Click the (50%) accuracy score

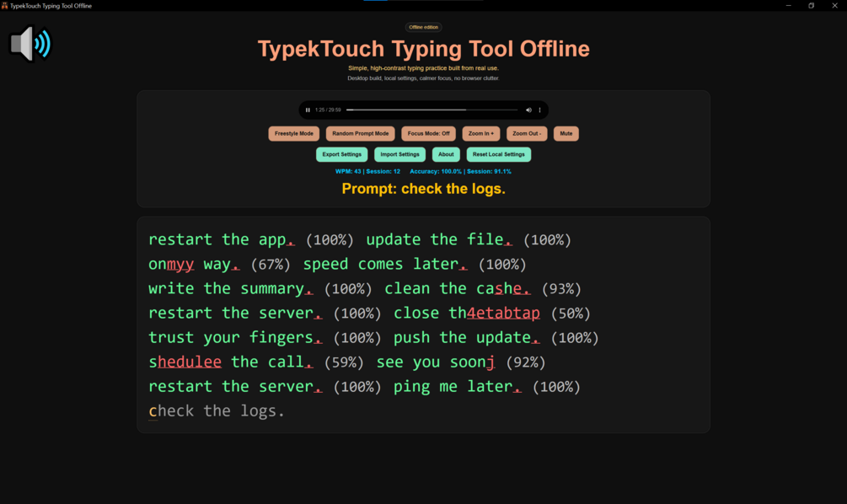click(x=571, y=314)
